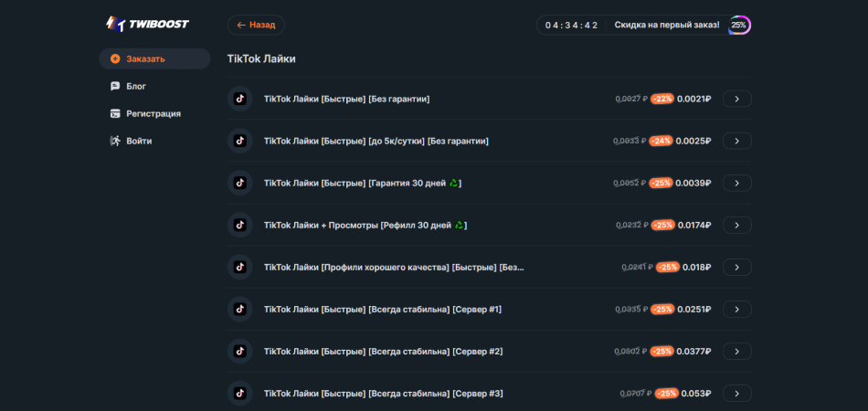868x411 pixels.
Task: Click the Регистрация card icon
Action: [115, 113]
